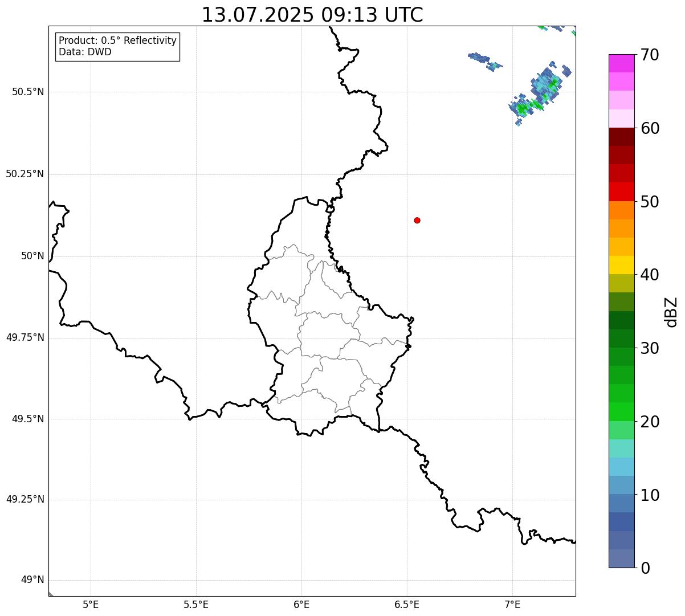The image size is (685, 616).
Task: Click the 49.75°N latitude label
Action: point(25,337)
